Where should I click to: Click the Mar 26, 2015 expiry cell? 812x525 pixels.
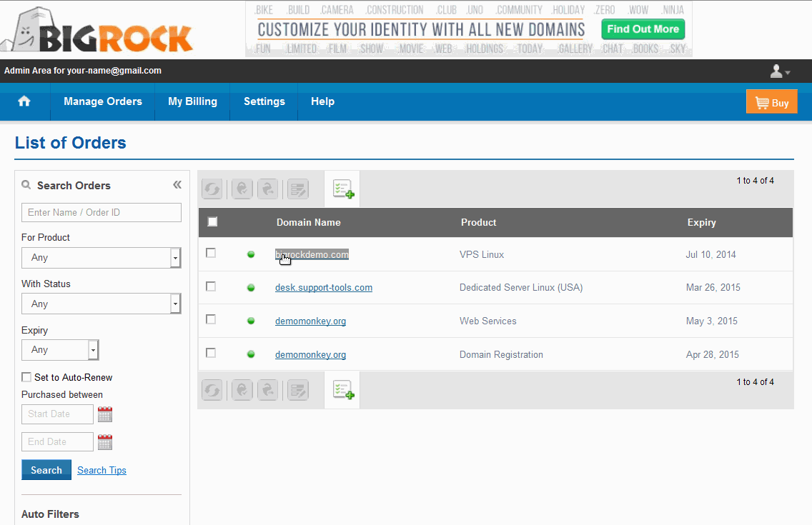pyautogui.click(x=713, y=288)
